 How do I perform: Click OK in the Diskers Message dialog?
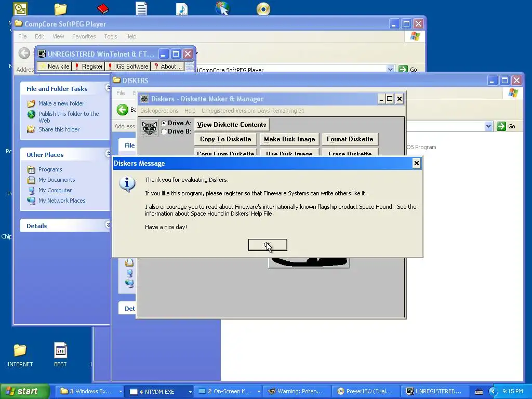[x=268, y=245]
